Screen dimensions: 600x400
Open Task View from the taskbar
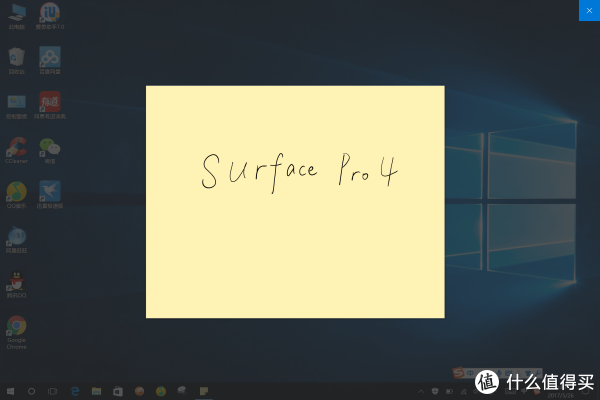(x=52, y=391)
